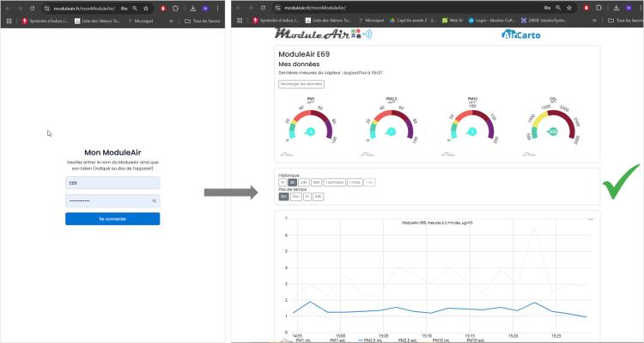Screen dimensions: 644x343
Task: Open three-dot Chrome menu in left window
Action: click(x=217, y=9)
